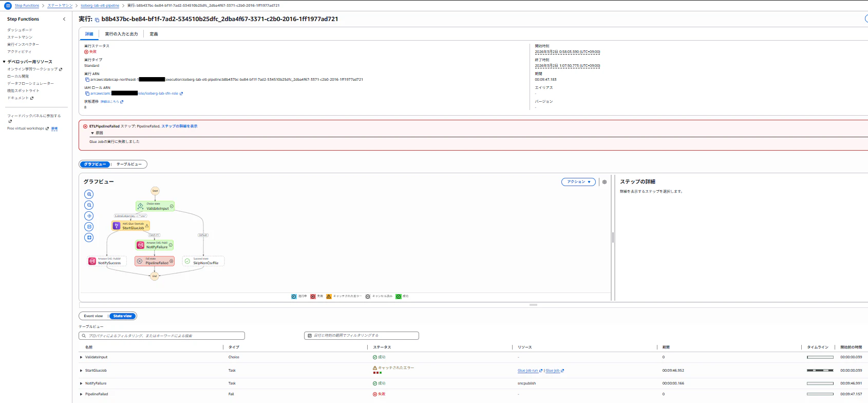Open the 実行の入力と出力 tab

click(121, 34)
